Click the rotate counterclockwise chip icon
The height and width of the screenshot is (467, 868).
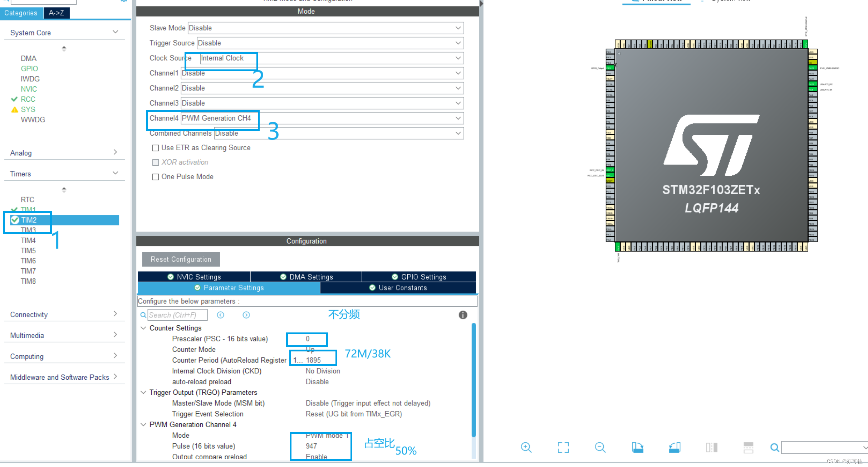(x=675, y=447)
